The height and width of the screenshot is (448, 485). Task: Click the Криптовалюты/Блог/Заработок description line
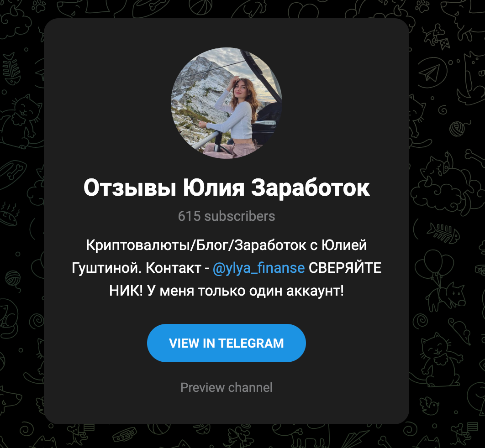227,245
